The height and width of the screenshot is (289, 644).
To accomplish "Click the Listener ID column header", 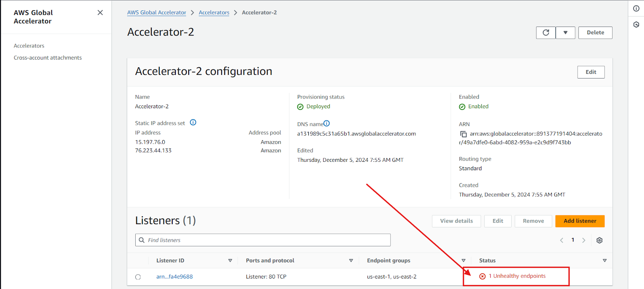I will (x=170, y=260).
